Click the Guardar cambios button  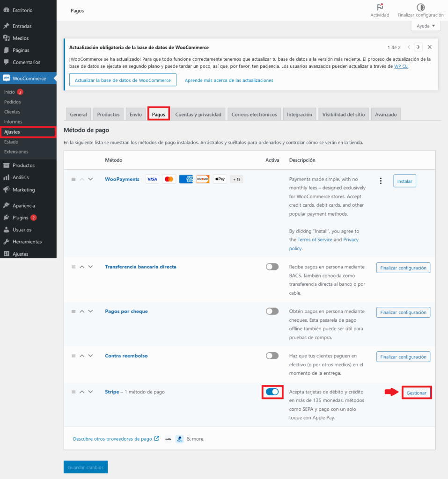tap(85, 466)
